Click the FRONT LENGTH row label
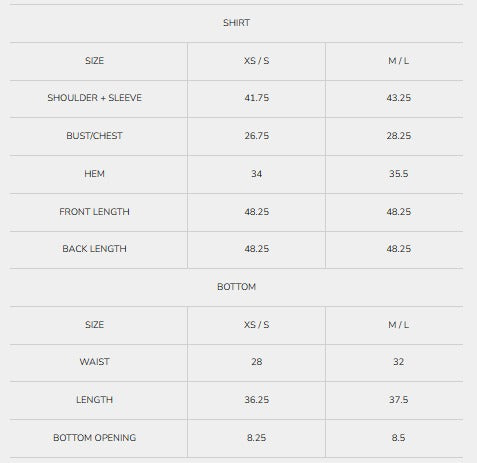Screen dimensions: 477x463 point(94,212)
